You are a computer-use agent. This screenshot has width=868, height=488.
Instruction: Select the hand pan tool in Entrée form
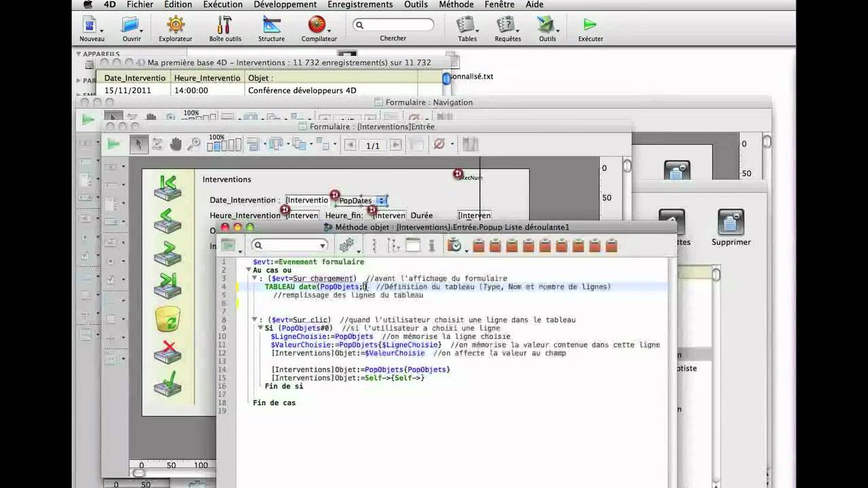pos(176,144)
